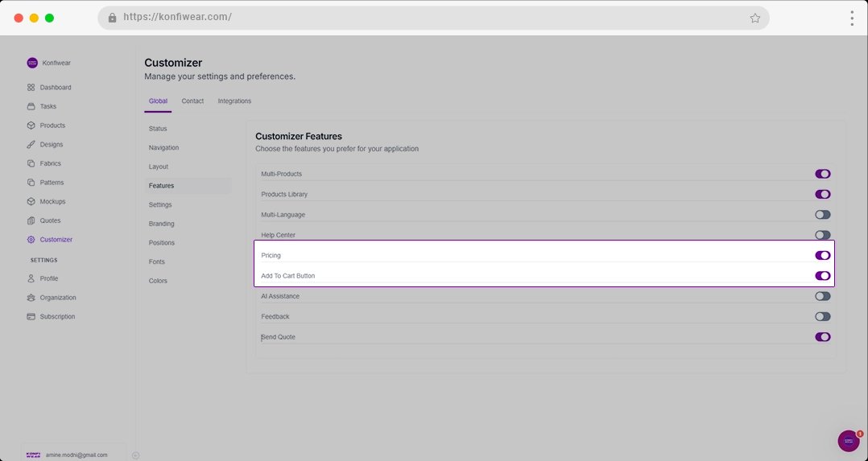This screenshot has height=461, width=868.
Task: Click the browser address bar URL
Action: (178, 17)
